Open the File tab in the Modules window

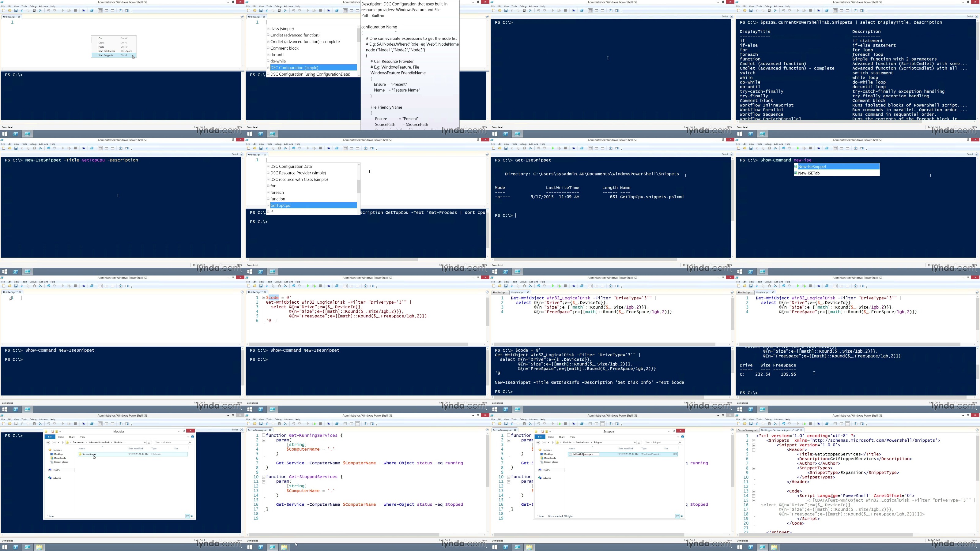(x=50, y=437)
